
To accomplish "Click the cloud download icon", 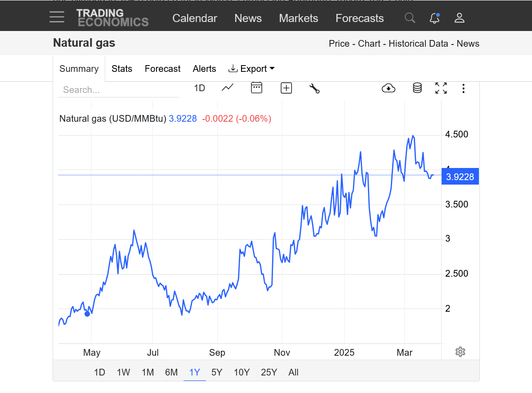I will [388, 88].
